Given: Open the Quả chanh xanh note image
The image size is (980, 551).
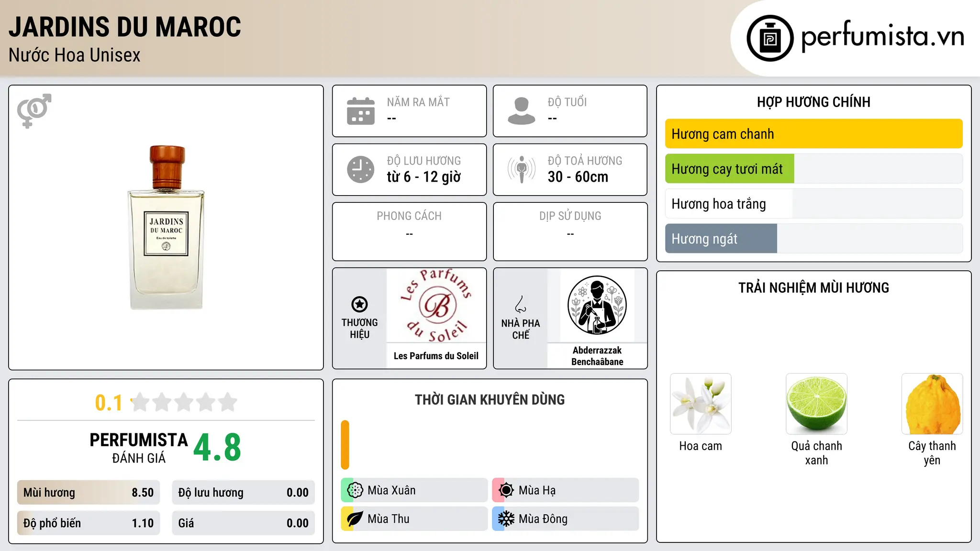Looking at the screenshot, I should click(x=816, y=404).
